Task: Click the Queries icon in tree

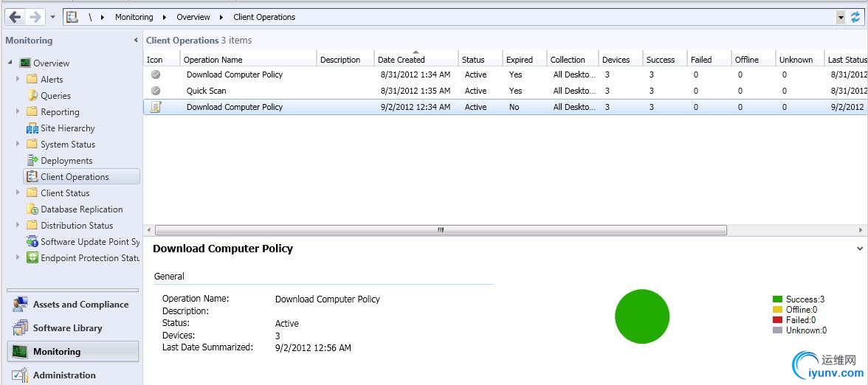Action: pos(32,95)
